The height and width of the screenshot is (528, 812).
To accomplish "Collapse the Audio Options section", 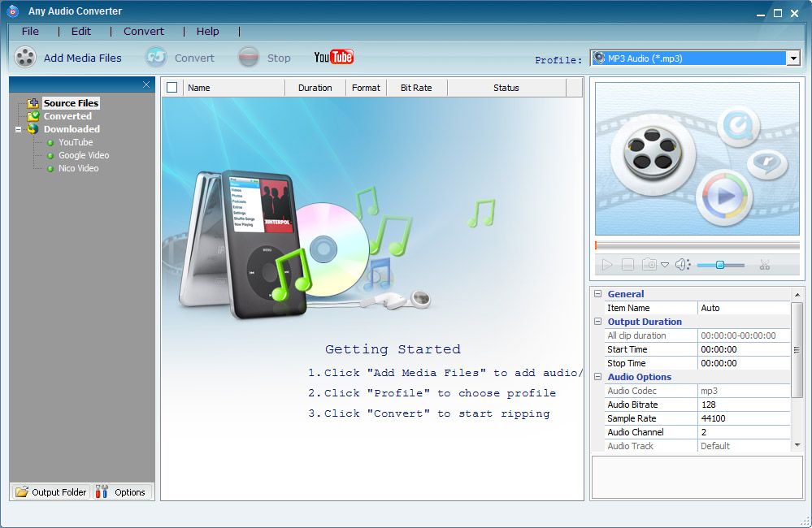I will pos(597,377).
